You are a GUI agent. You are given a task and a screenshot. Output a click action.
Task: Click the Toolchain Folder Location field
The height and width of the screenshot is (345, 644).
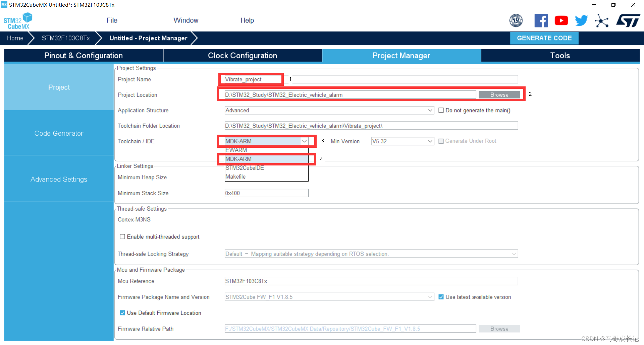[371, 126]
